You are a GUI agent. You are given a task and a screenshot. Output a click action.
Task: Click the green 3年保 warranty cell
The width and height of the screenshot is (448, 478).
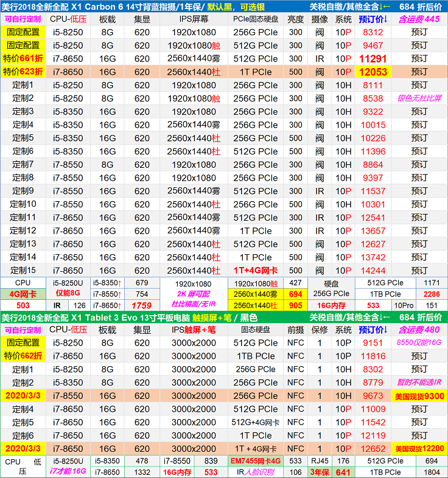click(x=320, y=472)
